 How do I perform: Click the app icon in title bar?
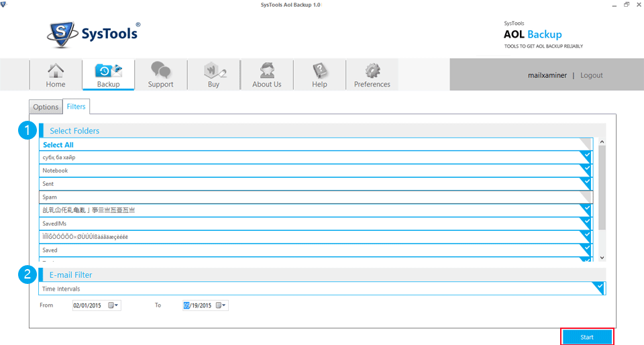[4, 5]
